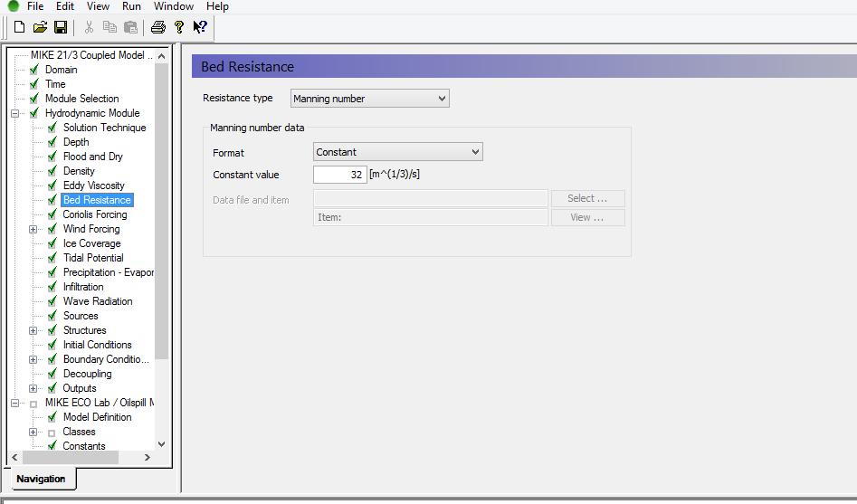Click the Data file path field

coord(430,198)
